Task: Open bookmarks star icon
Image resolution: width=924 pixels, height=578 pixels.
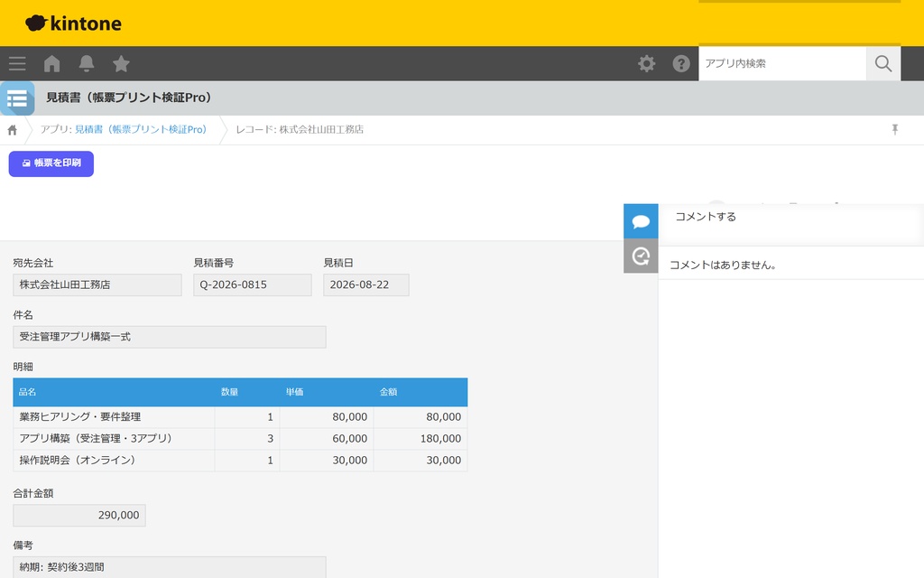Action: (121, 64)
